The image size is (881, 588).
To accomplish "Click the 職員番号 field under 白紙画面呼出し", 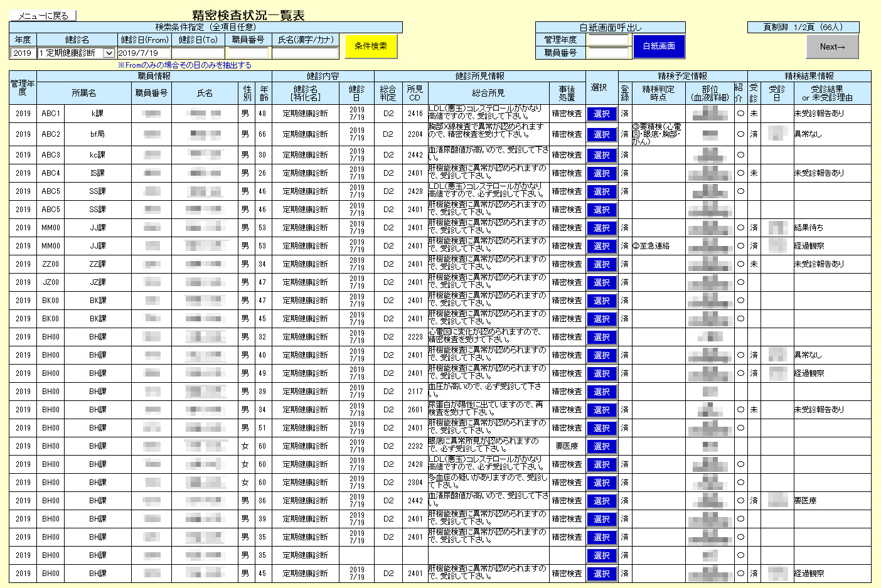I will click(x=608, y=53).
